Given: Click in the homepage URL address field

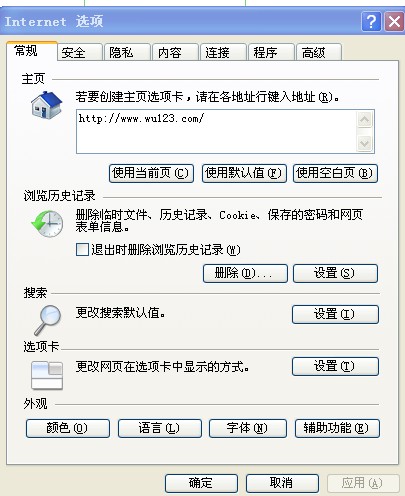Looking at the screenshot, I should [x=217, y=132].
